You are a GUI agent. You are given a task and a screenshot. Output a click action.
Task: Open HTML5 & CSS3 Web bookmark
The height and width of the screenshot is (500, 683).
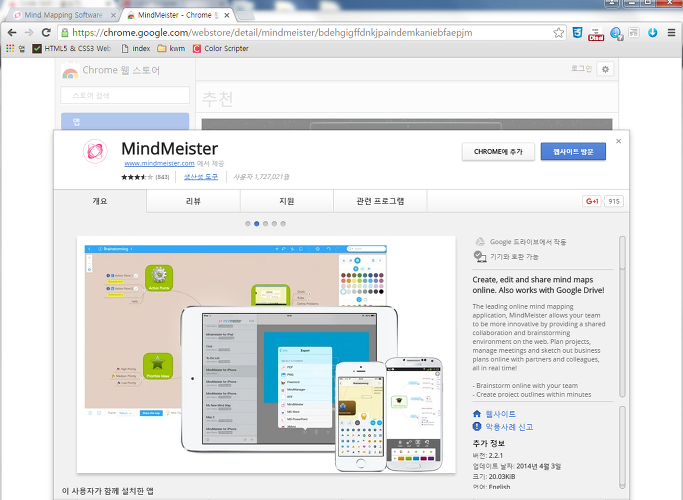(x=72, y=48)
